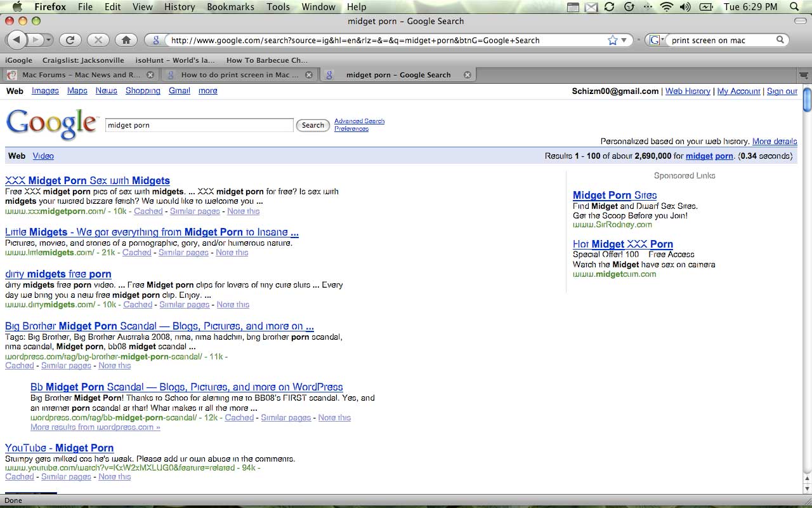Open Cached link under the YouTube result
The width and height of the screenshot is (812, 508).
20,476
